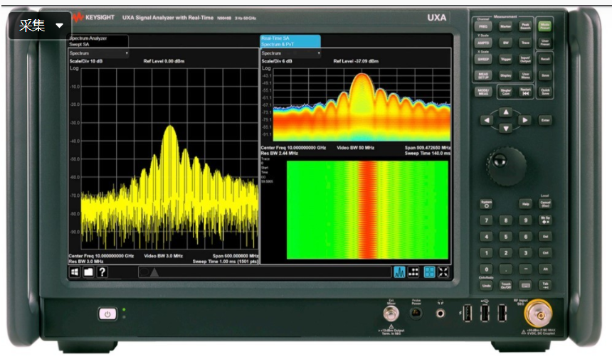
Task: Click the MEAS SETUP key
Action: click(x=482, y=75)
